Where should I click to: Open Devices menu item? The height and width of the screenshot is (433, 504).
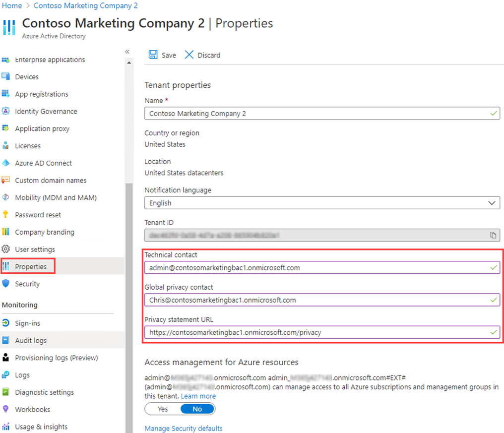(27, 77)
